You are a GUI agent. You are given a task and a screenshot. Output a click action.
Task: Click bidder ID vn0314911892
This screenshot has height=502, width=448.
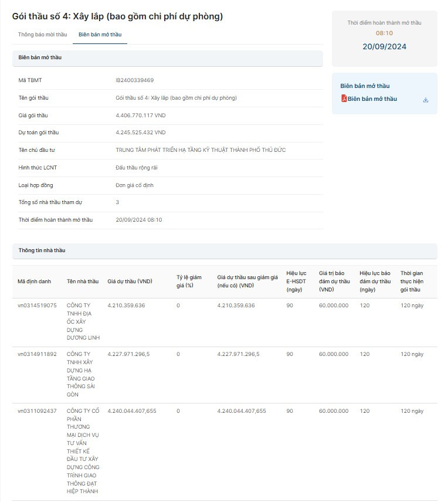[x=37, y=354]
